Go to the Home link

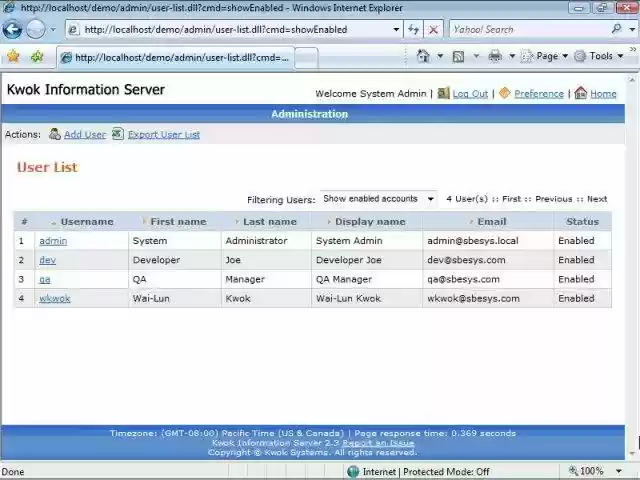click(x=603, y=94)
